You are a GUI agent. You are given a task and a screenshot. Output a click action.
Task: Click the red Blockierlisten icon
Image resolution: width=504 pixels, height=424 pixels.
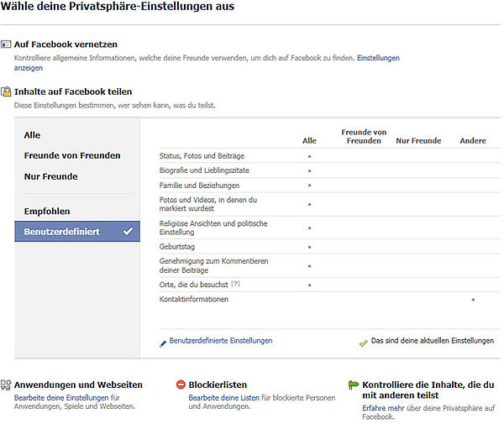[181, 385]
